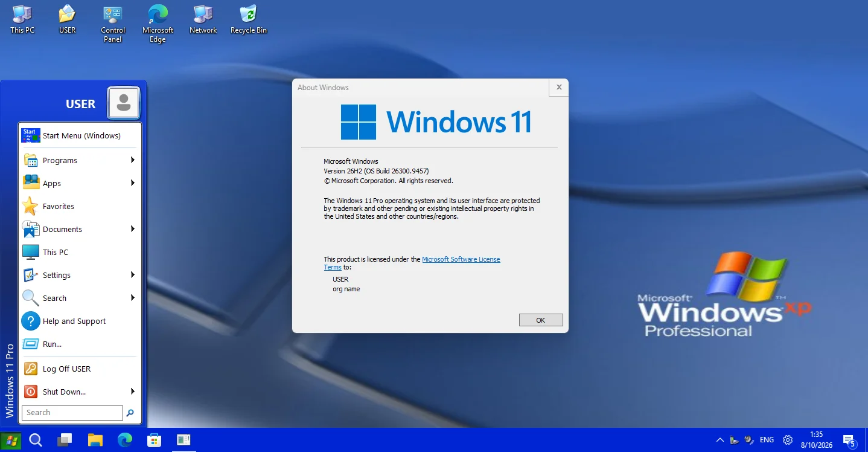Expand the Documents submenu arrow
The image size is (868, 452).
coord(132,229)
